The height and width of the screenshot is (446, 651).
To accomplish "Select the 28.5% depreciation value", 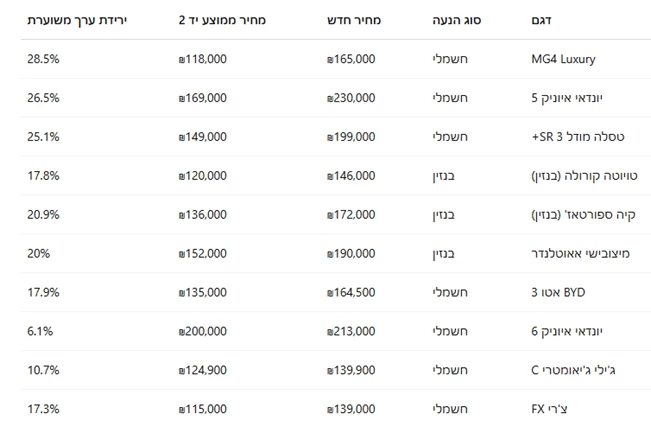I will (43, 59).
